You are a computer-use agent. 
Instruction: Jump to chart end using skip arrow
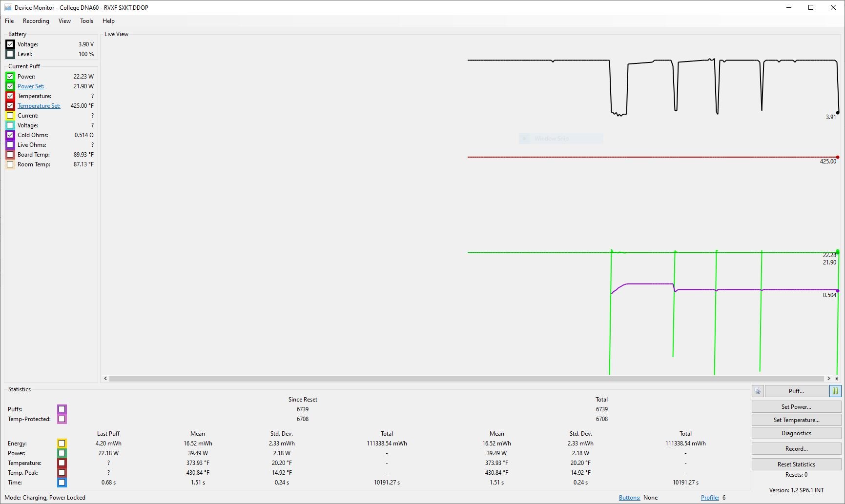coord(836,378)
